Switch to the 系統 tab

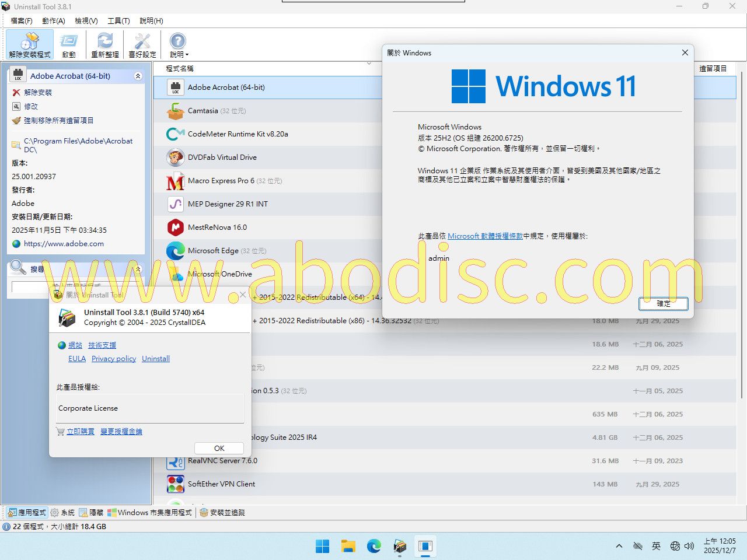(x=62, y=513)
